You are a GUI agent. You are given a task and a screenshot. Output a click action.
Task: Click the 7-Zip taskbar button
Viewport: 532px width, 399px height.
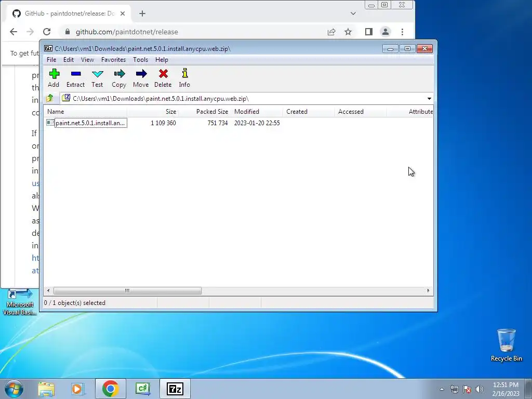click(x=175, y=389)
